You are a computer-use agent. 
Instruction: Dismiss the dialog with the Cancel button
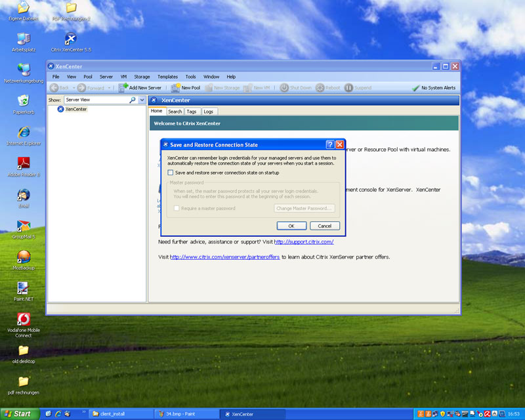(324, 226)
